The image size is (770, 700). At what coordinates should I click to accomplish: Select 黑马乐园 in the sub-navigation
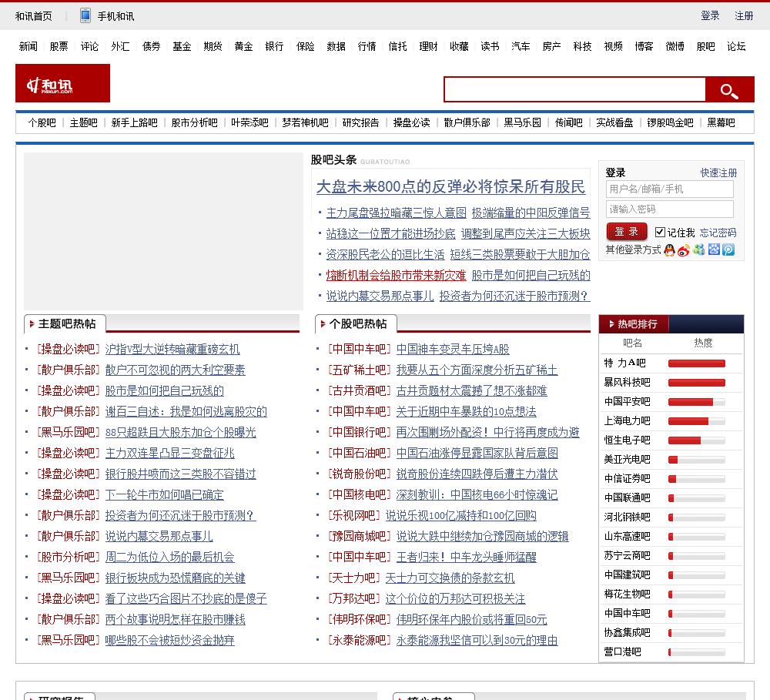pyautogui.click(x=523, y=122)
